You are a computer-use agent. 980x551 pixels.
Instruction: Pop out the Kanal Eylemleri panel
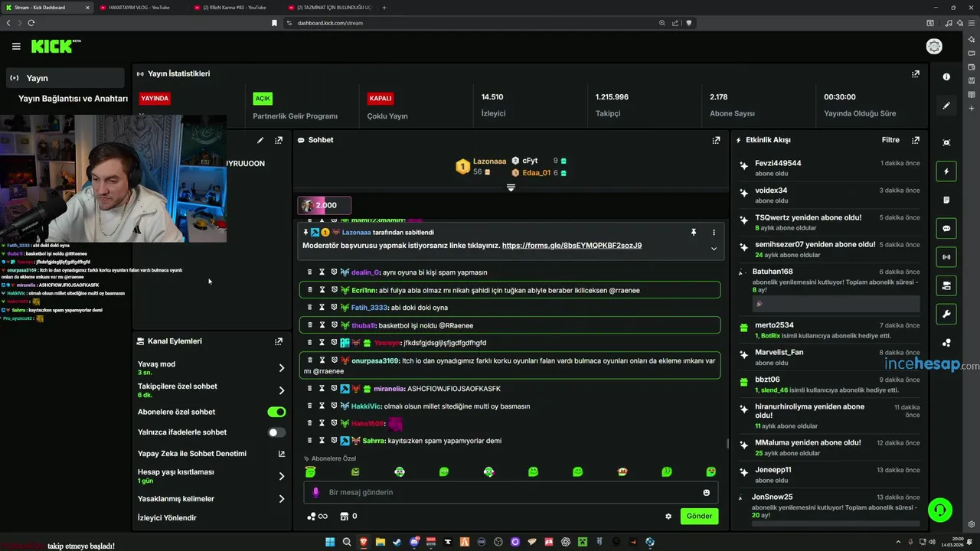(279, 341)
